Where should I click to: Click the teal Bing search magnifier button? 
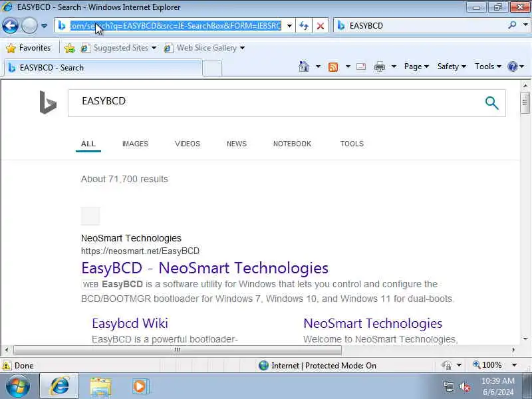coord(491,103)
